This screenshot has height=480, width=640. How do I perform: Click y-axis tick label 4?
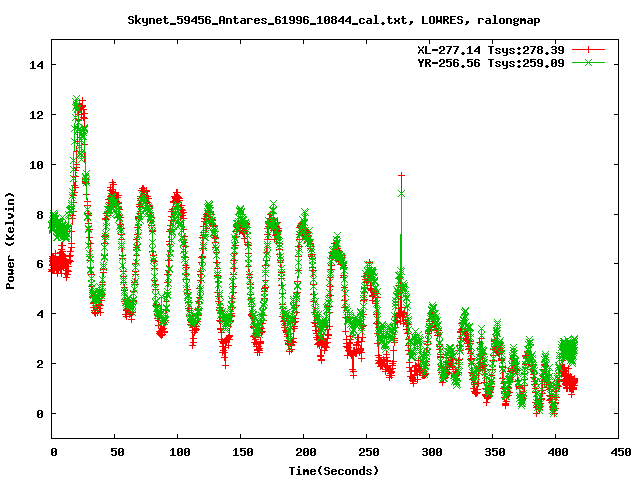[x=40, y=314]
